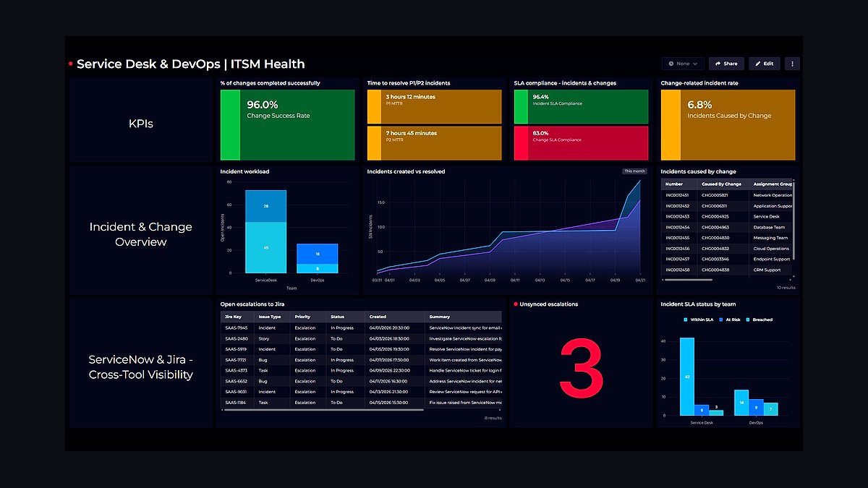Click change number CHG0005821
The height and width of the screenshot is (488, 868).
(715, 195)
